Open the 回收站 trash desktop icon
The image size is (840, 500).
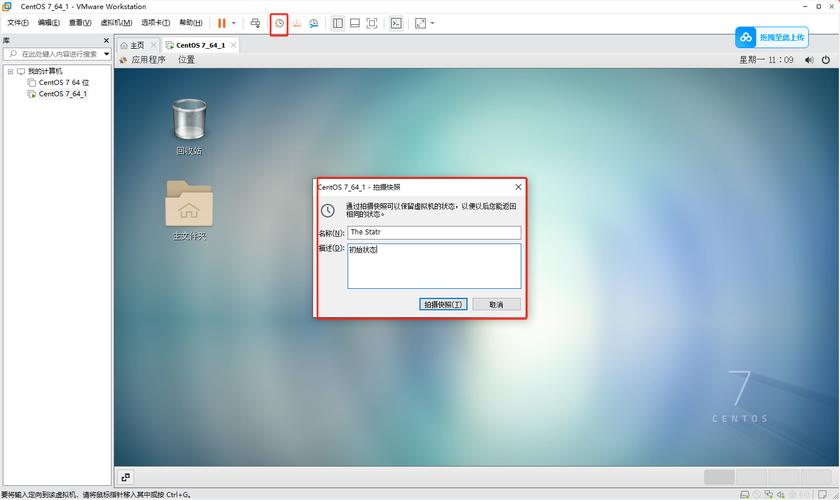[189, 126]
